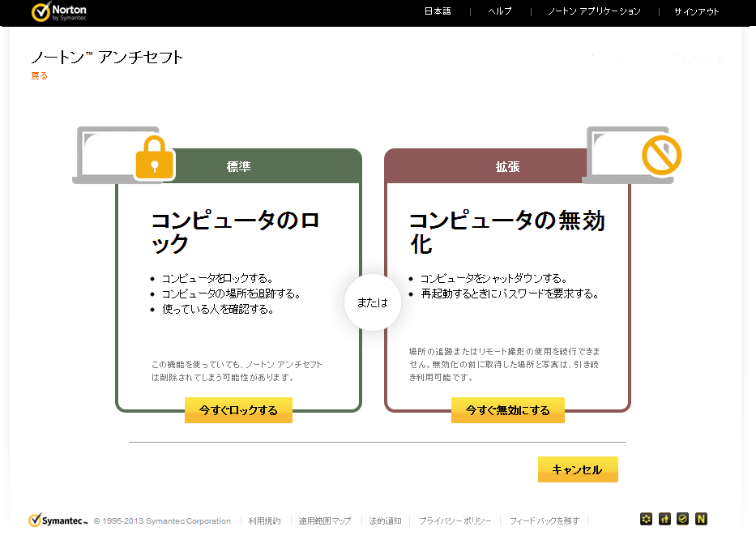Click the Symantec logo in footer
Image resolution: width=756 pixels, height=544 pixels.
[x=58, y=520]
